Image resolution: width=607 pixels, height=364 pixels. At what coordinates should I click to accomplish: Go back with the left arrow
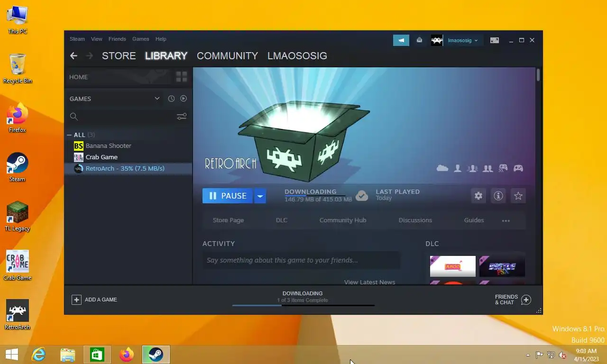tap(74, 56)
